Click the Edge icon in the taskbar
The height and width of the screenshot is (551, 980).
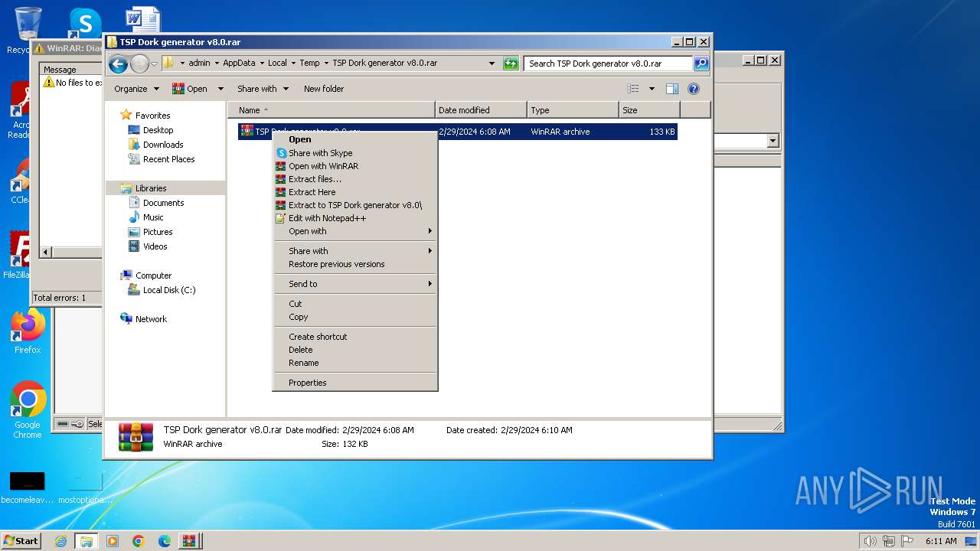(x=164, y=541)
